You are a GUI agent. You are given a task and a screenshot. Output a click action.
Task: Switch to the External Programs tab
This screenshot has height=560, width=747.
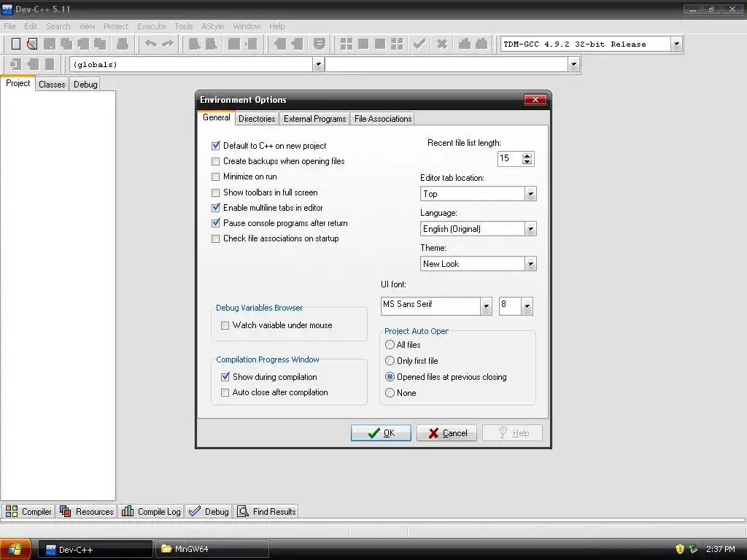point(315,119)
